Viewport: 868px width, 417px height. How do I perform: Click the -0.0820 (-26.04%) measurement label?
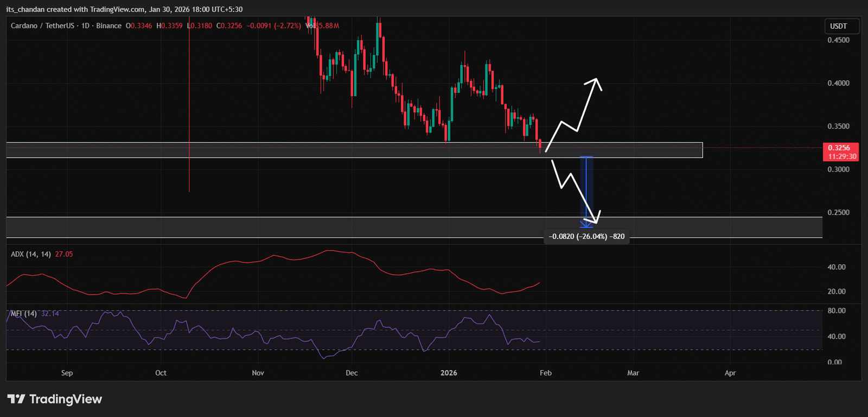586,237
